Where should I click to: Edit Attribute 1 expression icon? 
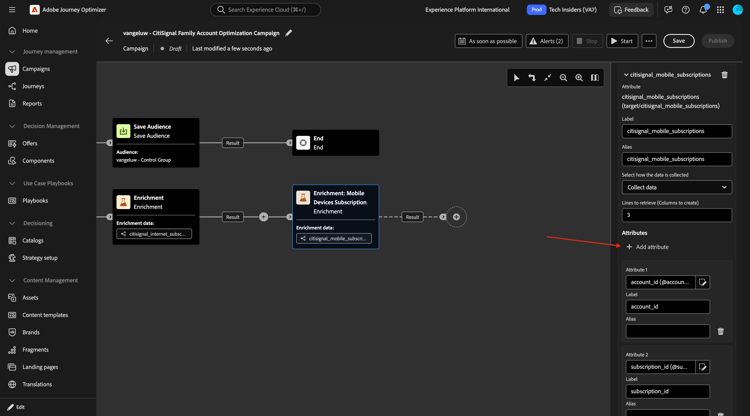click(x=703, y=282)
